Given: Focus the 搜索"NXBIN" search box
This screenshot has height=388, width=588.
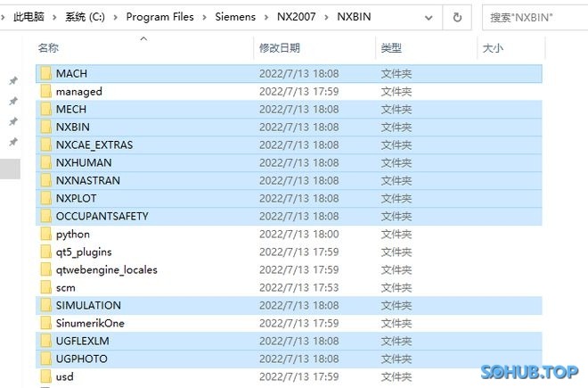Looking at the screenshot, I should (x=535, y=17).
